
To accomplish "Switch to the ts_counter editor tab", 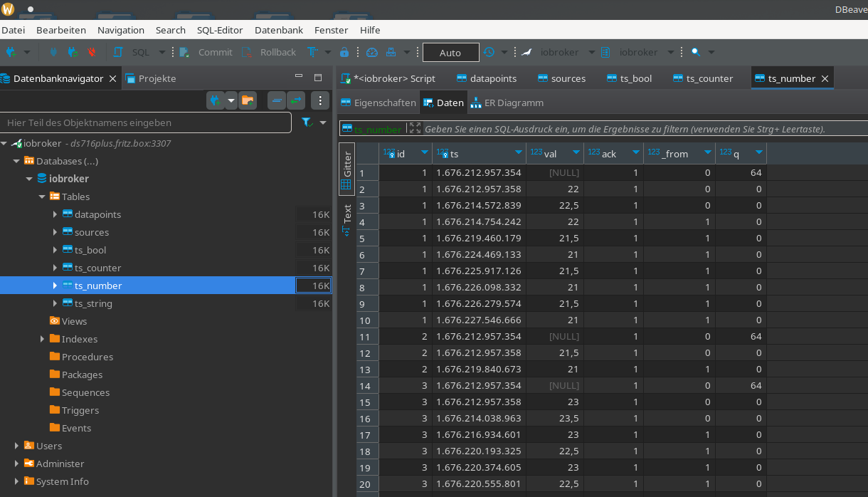I will click(702, 78).
